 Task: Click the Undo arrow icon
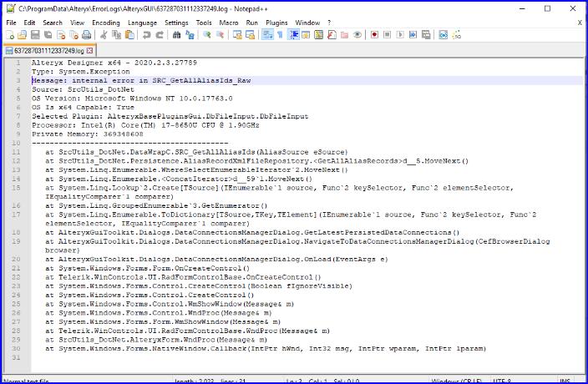pos(147,35)
